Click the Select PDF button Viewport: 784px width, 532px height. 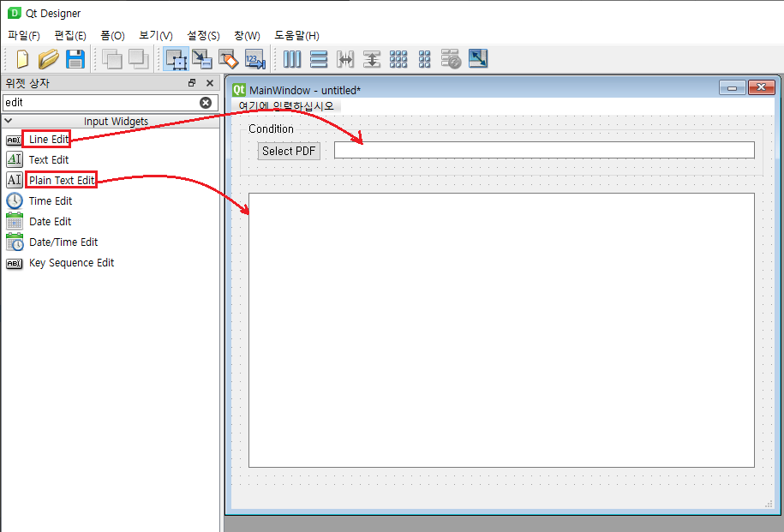tap(289, 151)
